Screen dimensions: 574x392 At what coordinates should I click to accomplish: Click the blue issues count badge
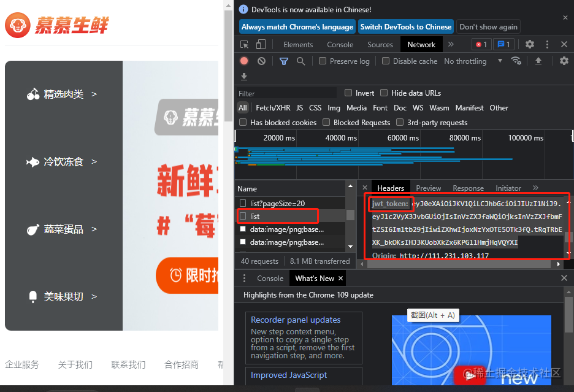click(503, 44)
